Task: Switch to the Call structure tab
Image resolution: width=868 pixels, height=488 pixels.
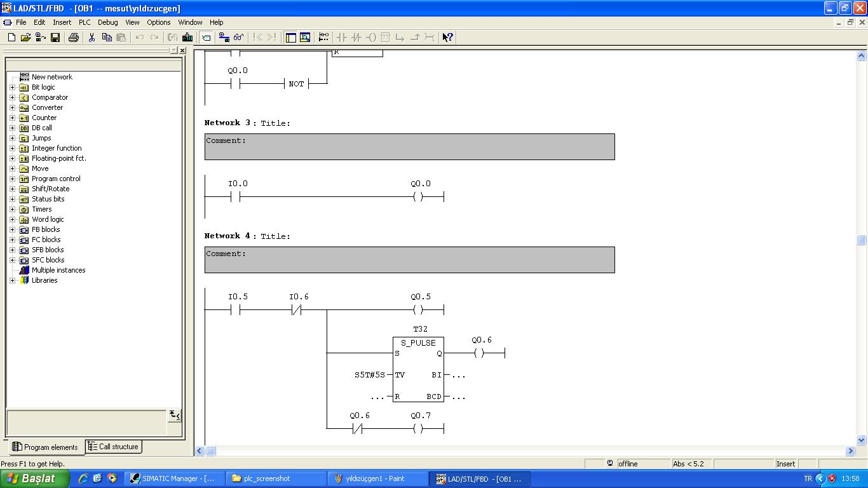Action: tap(113, 447)
